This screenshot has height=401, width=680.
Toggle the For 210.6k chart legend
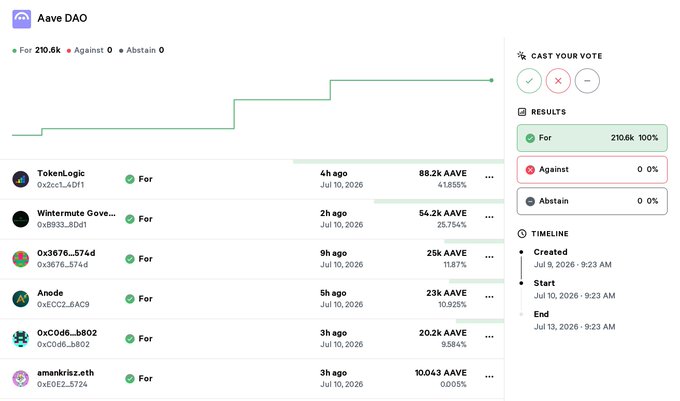[36, 50]
